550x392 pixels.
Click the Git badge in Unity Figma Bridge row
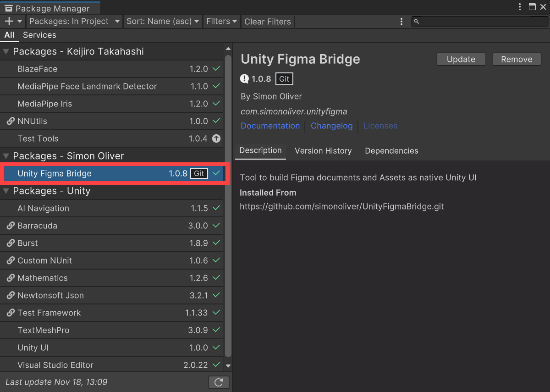(x=199, y=173)
